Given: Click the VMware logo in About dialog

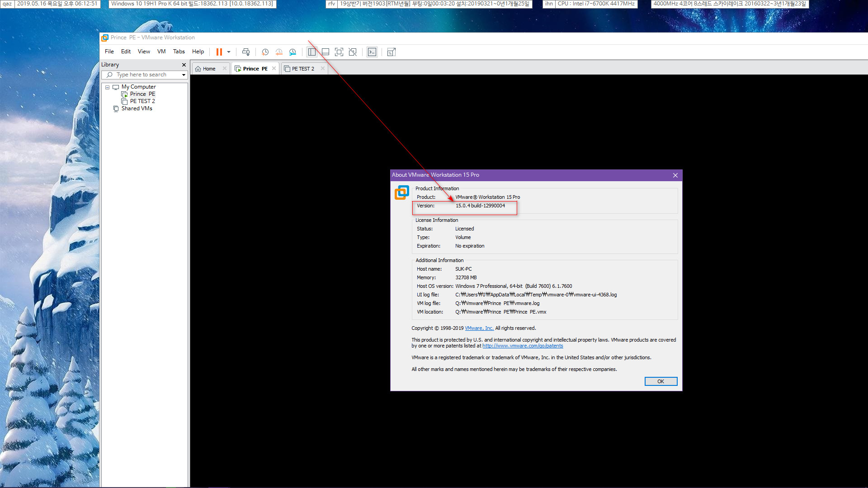Looking at the screenshot, I should click(402, 192).
